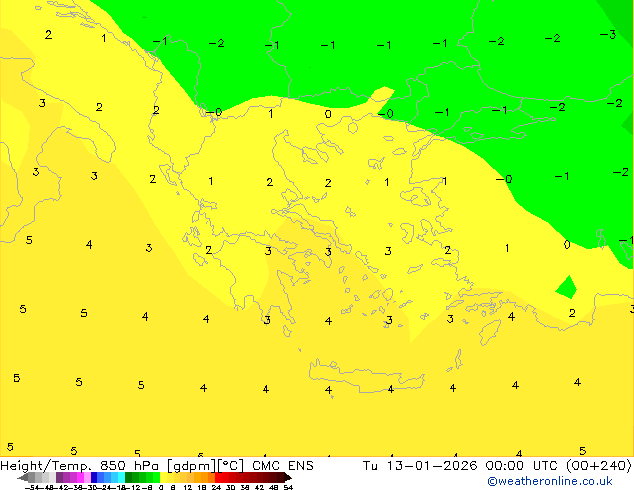The width and height of the screenshot is (634, 490).
Task: Click the "UTC" timezone label
Action: [545, 466]
